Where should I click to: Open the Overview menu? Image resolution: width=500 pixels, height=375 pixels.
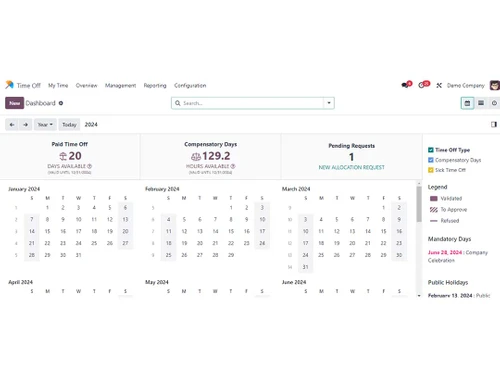click(86, 85)
